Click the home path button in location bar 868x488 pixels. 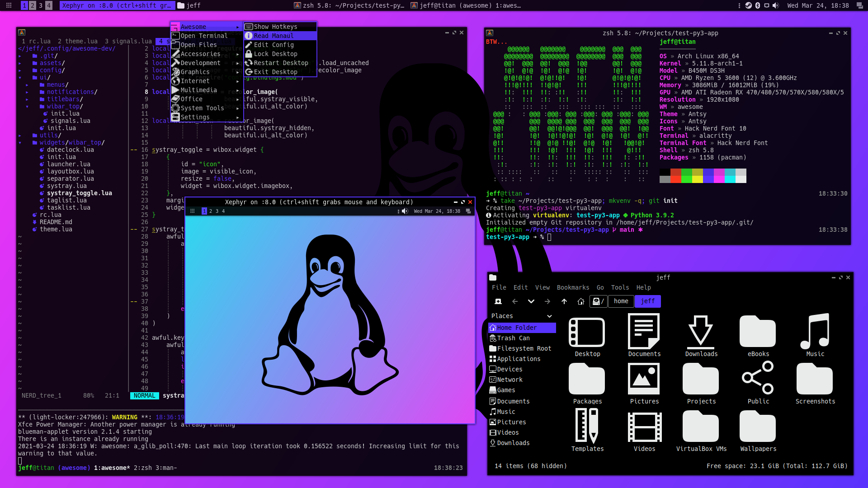pos(621,301)
